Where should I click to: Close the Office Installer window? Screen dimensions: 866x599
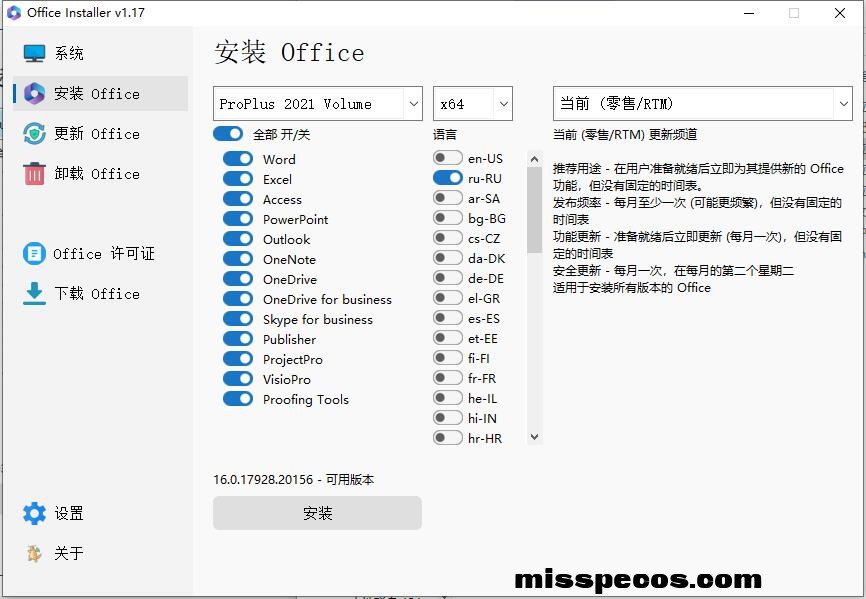839,13
